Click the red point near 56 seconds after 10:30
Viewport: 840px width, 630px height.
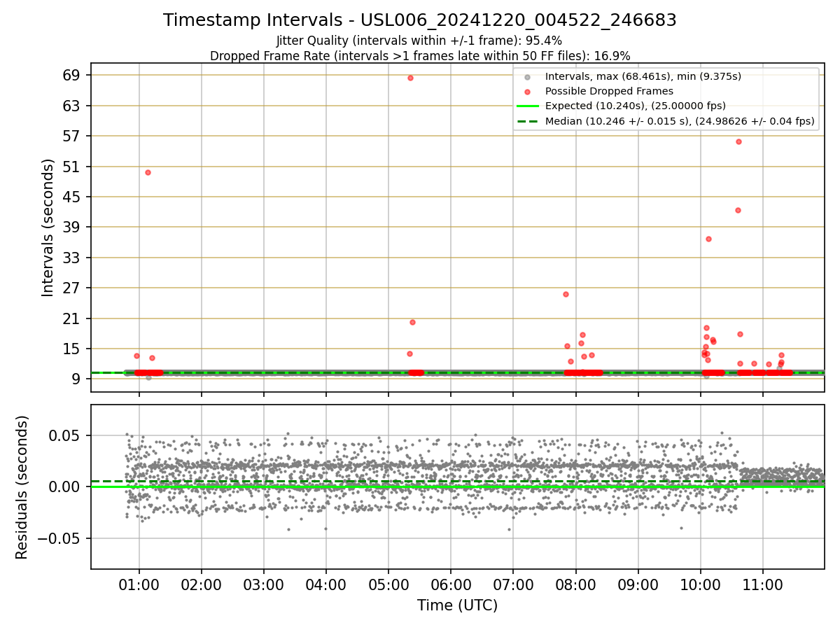[x=738, y=141]
